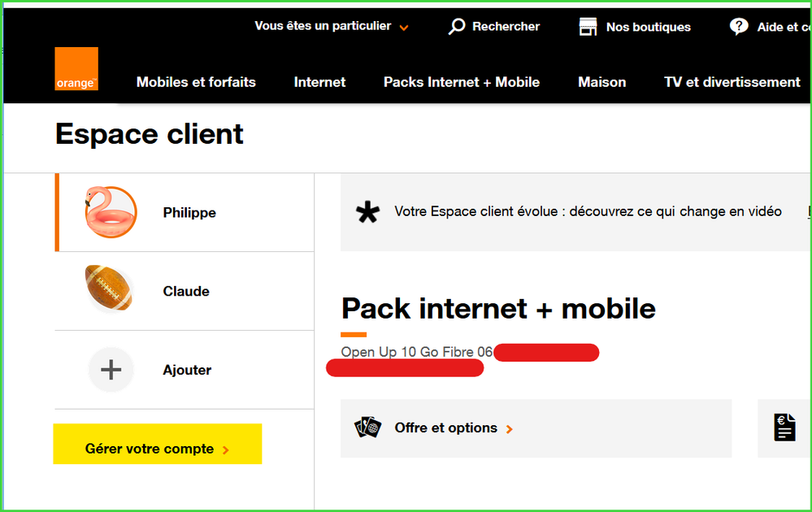Open the Maison menu

pyautogui.click(x=601, y=82)
